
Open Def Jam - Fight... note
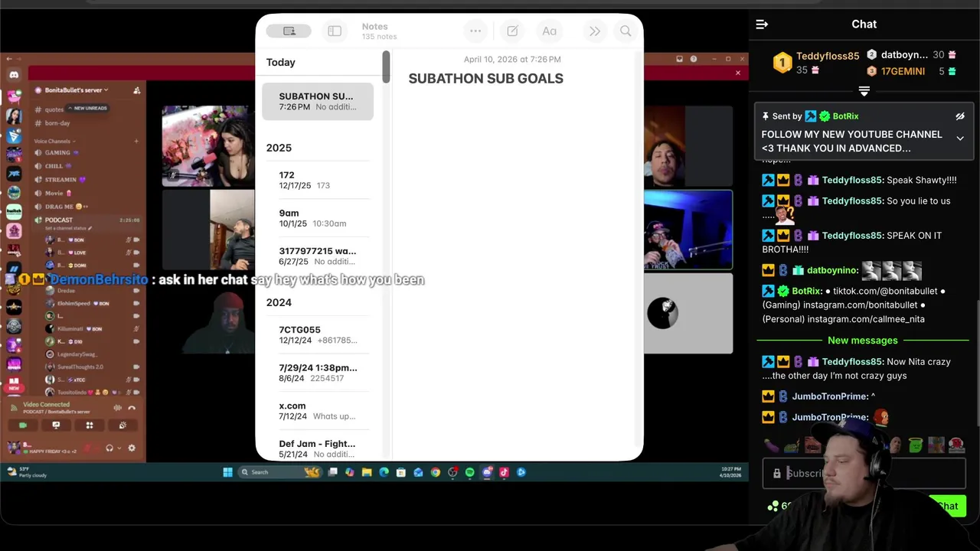click(318, 448)
